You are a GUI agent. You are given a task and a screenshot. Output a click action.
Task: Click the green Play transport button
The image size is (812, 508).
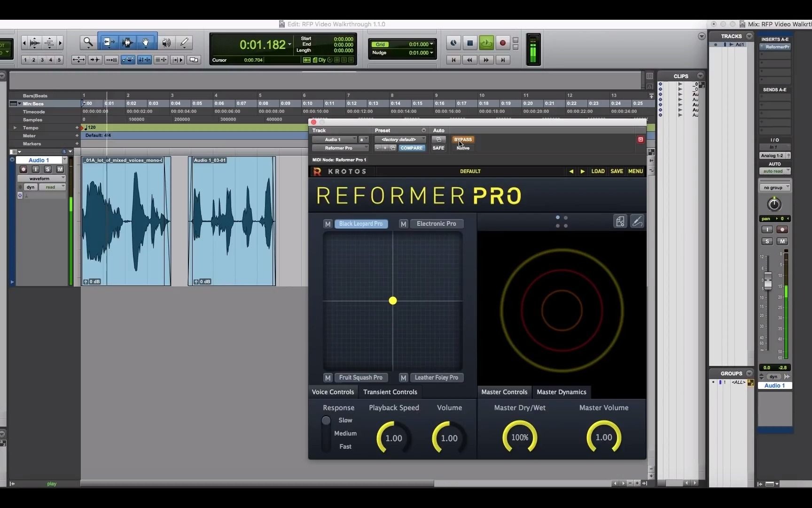coord(486,43)
